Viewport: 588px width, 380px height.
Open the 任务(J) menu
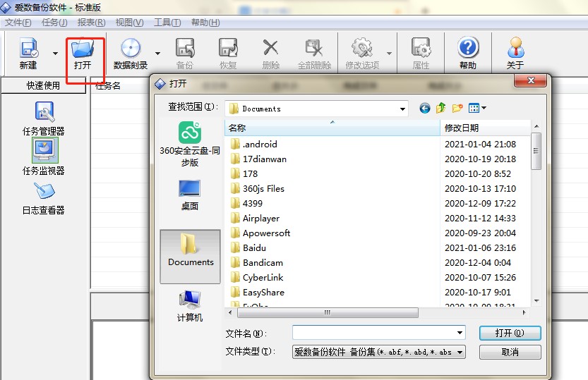(x=54, y=23)
